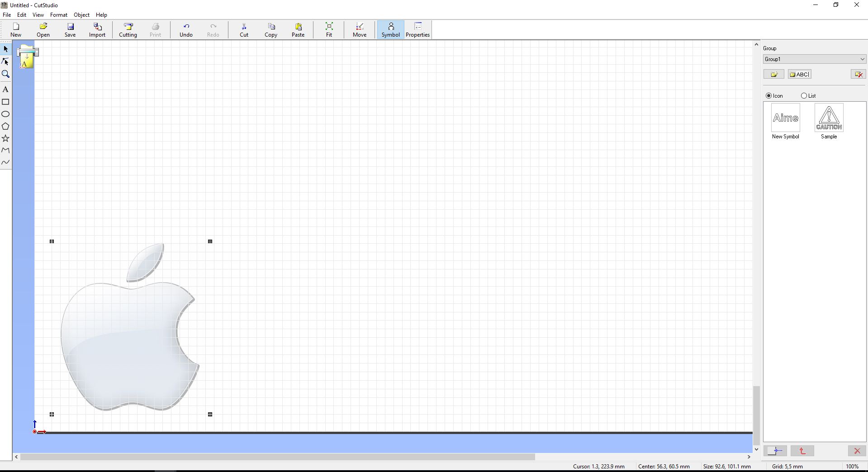The image size is (868, 472).
Task: Insert the symbol using the bottom-left panel button
Action: (x=775, y=451)
